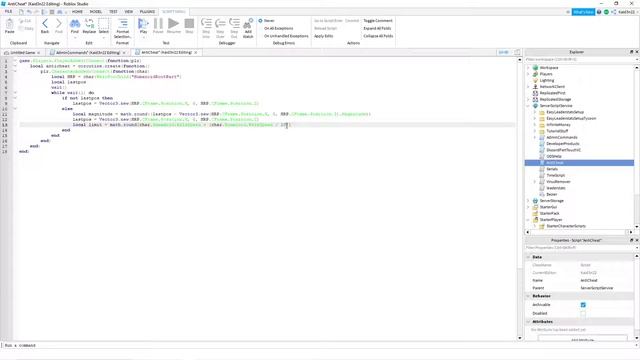Click the Stop test button
The image size is (640, 360).
pyautogui.click(x=189, y=25)
